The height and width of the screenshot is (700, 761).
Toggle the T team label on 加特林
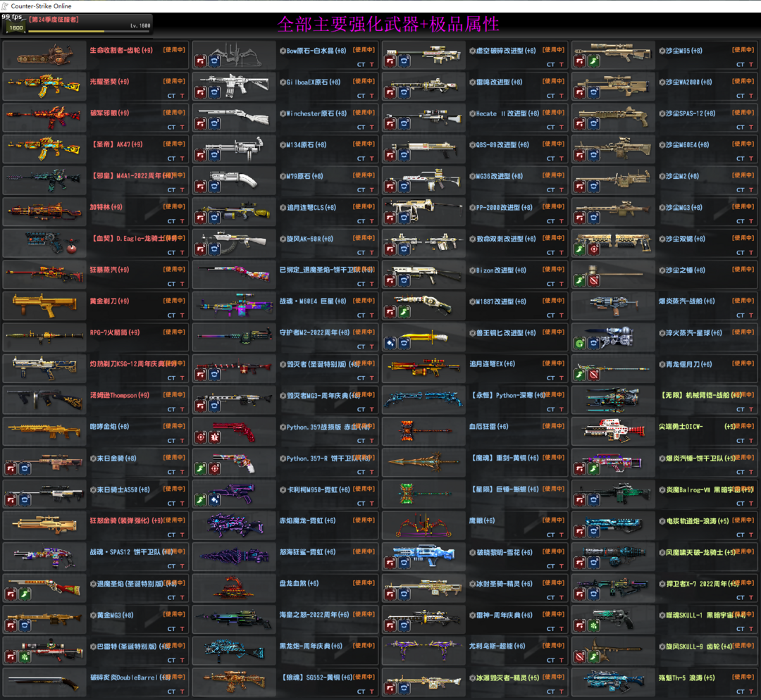182,221
